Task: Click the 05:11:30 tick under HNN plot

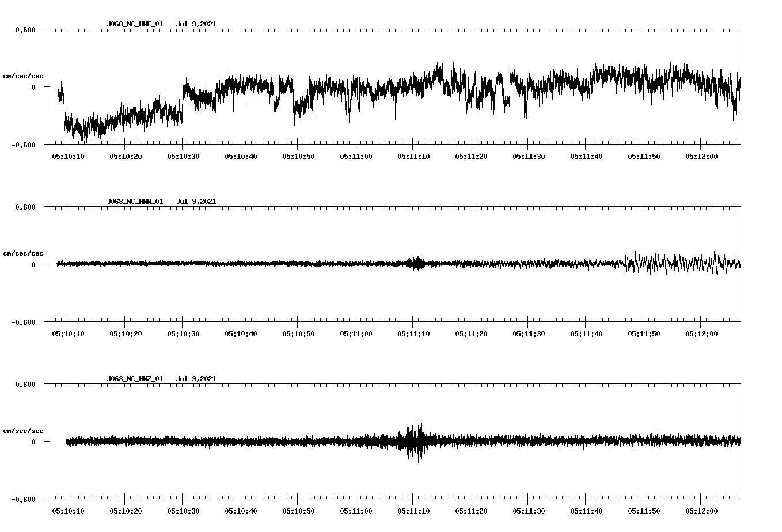Action: pyautogui.click(x=529, y=333)
